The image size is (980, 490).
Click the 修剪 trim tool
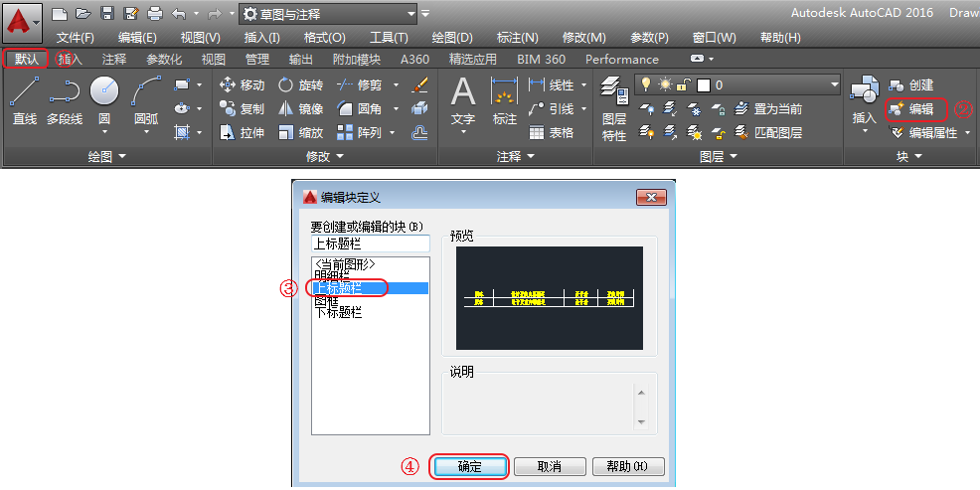359,85
